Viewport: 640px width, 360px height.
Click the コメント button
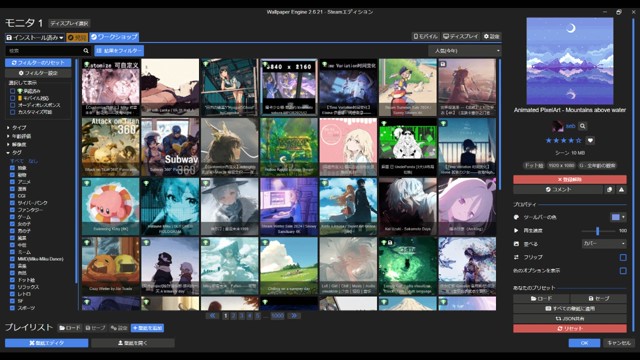click(558, 189)
